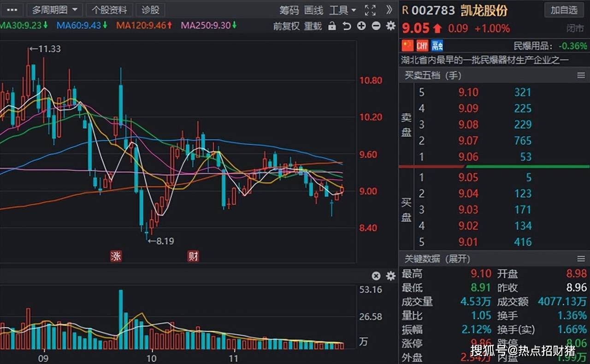
Task: Select sell level 1 price 9.06
Action: [468, 157]
